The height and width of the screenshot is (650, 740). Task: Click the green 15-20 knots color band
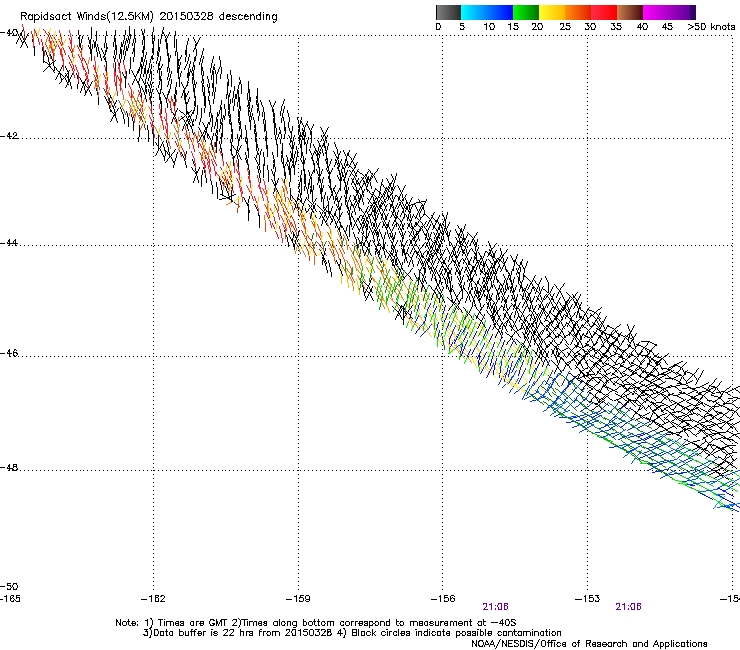(x=526, y=12)
